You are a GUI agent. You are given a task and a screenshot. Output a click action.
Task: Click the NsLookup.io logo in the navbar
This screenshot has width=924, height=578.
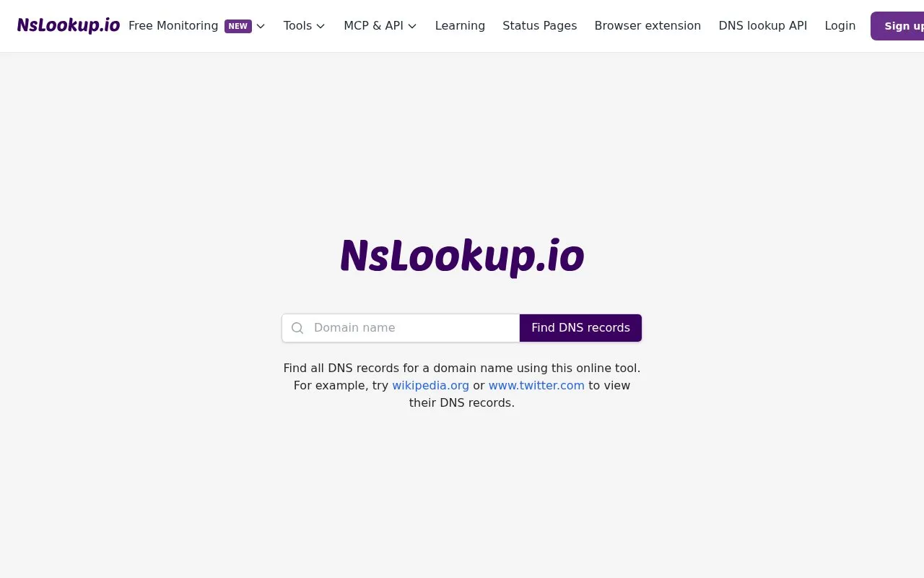(69, 25)
